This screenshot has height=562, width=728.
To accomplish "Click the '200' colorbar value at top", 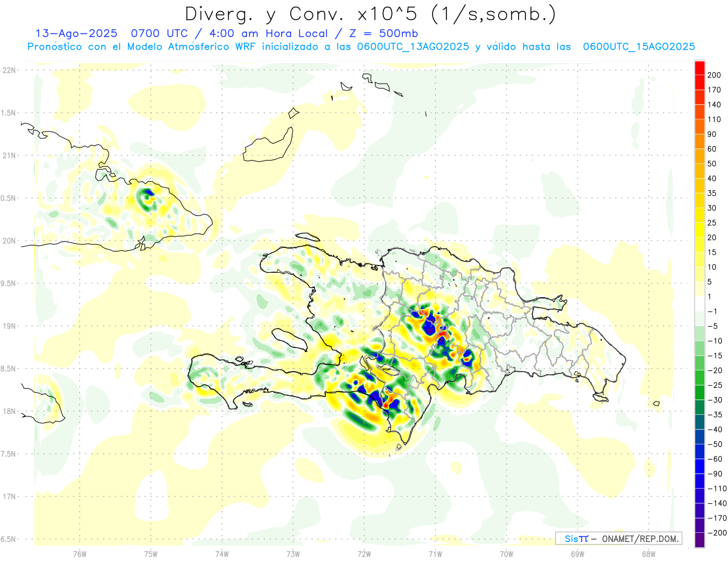I will point(715,75).
